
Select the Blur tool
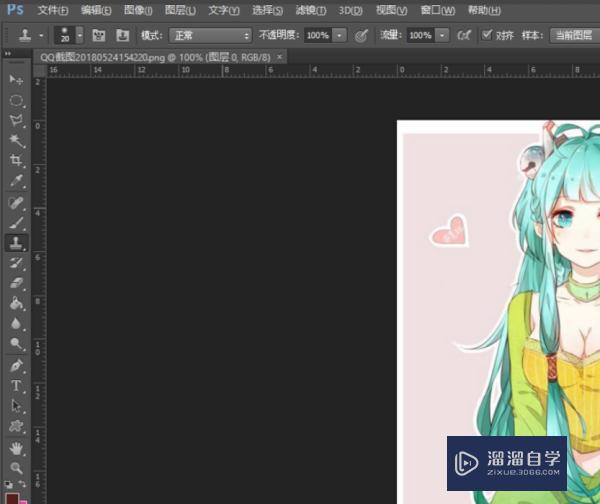click(x=16, y=324)
